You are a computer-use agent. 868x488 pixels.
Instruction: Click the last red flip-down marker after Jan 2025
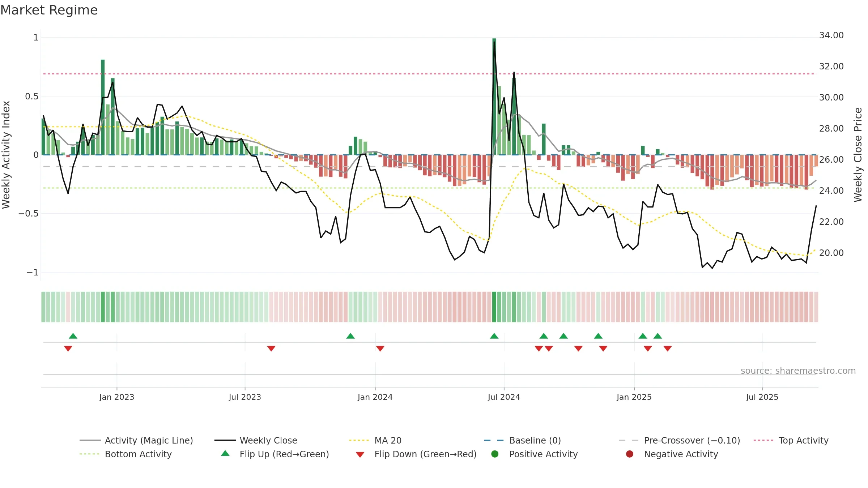668,348
